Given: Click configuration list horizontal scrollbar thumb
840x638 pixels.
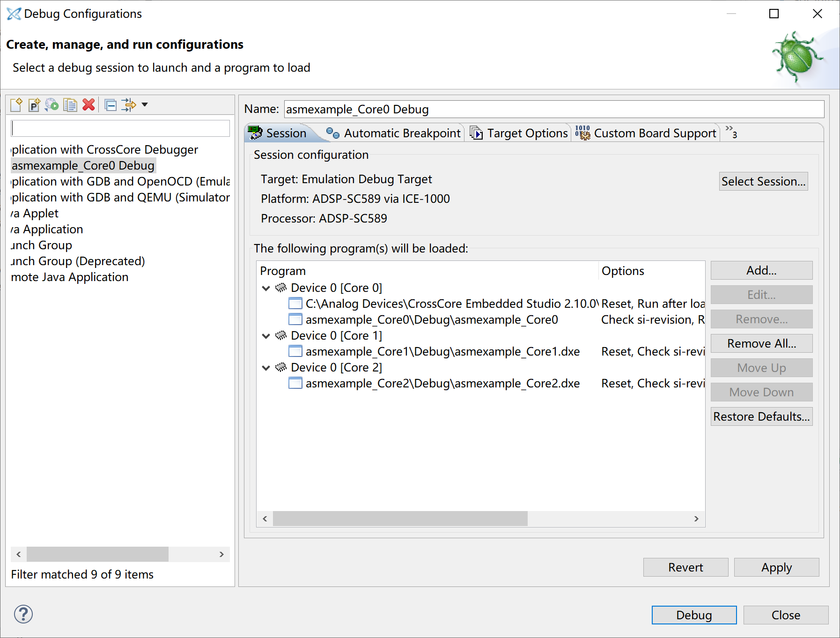Looking at the screenshot, I should click(97, 554).
